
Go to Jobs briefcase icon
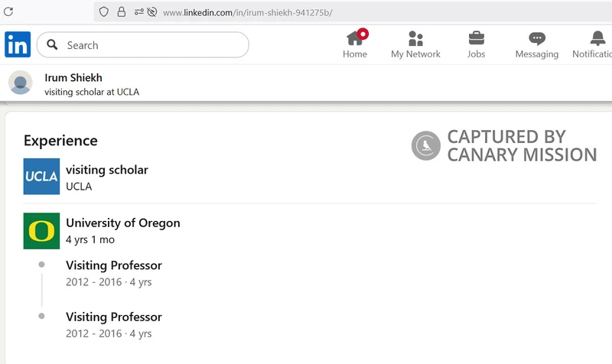(476, 38)
